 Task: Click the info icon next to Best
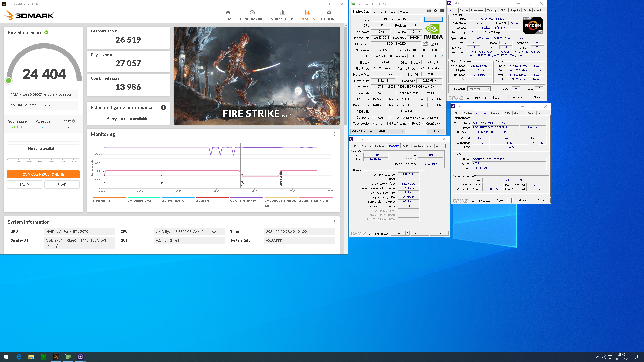point(73,121)
